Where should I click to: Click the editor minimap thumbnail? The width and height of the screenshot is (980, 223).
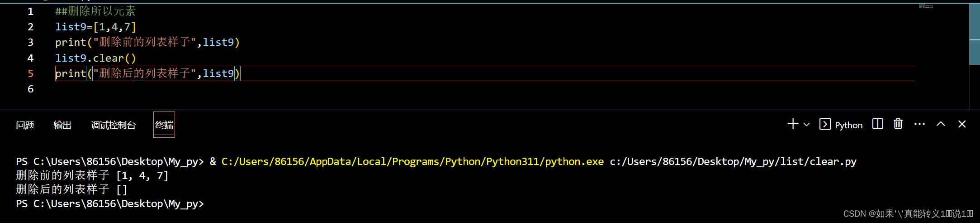click(x=926, y=6)
